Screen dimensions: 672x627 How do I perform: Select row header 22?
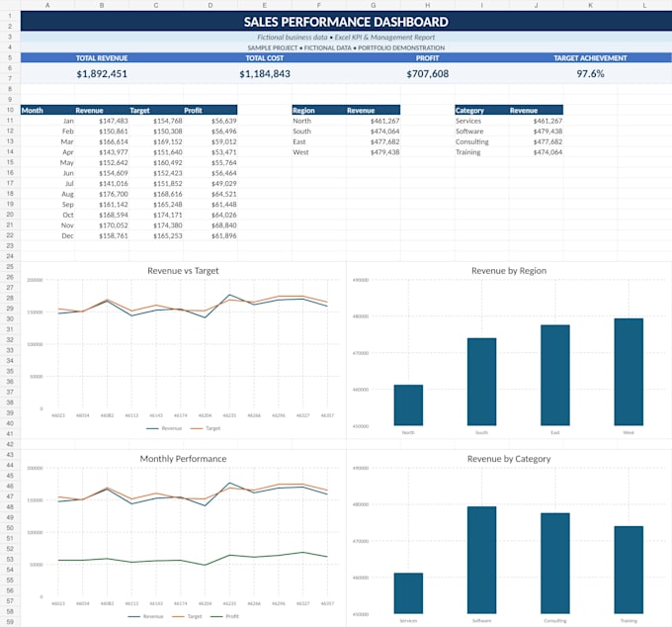(10, 235)
